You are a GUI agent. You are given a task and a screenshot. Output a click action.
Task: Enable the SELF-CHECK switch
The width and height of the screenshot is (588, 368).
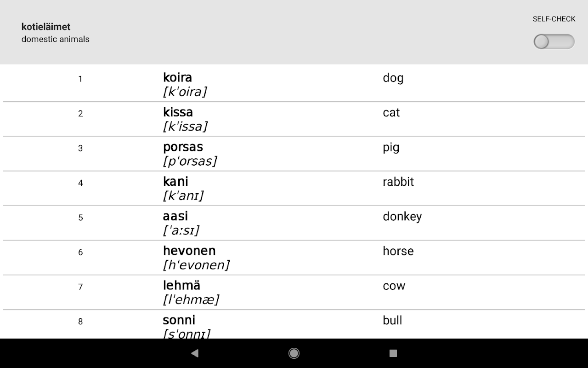[554, 41]
